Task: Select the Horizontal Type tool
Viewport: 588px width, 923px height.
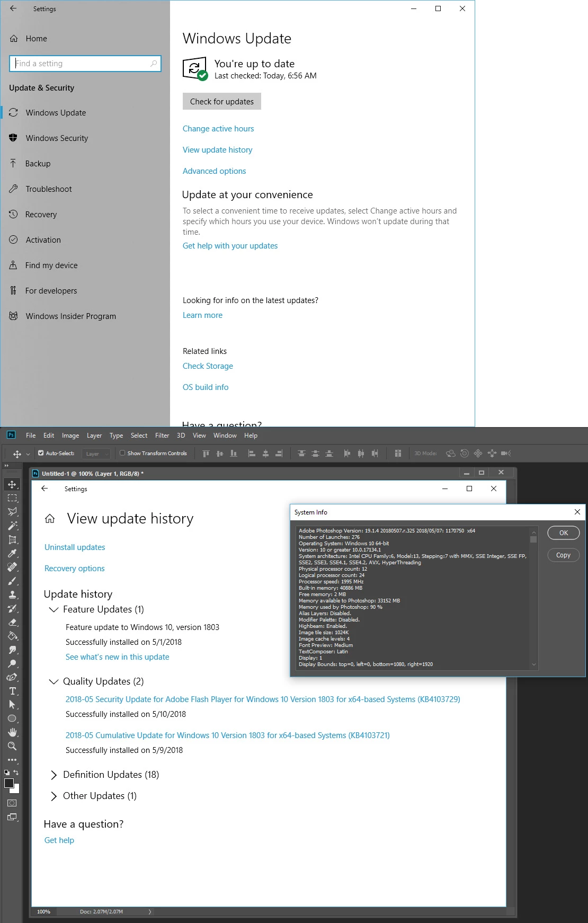Action: 12,691
